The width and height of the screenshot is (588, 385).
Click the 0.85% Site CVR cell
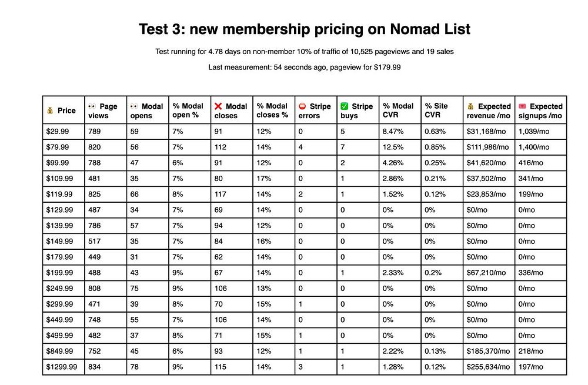tap(436, 147)
